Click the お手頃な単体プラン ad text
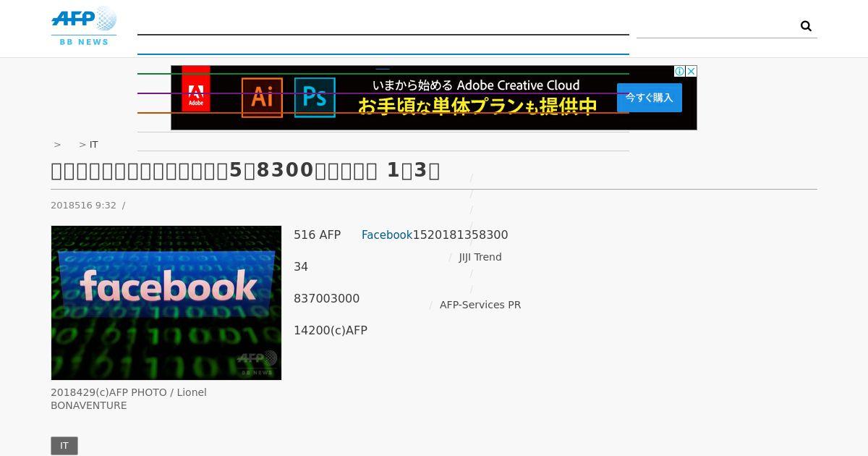This screenshot has width=868, height=456. [x=477, y=106]
